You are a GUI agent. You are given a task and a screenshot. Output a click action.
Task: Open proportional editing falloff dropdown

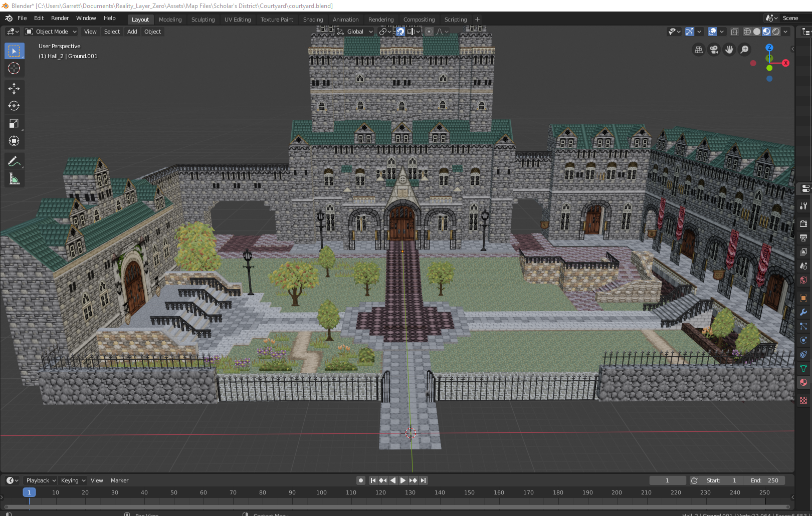click(x=442, y=32)
